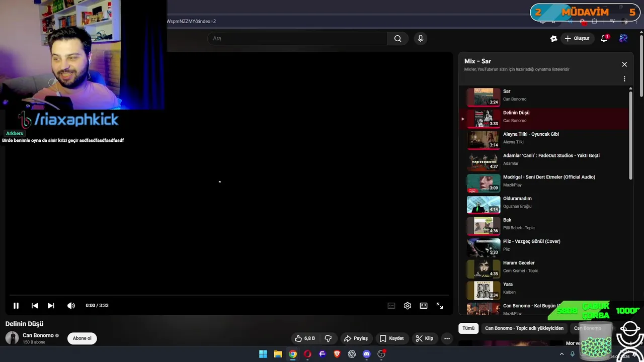Open player settings gear
This screenshot has height=362, width=644.
coord(408,305)
